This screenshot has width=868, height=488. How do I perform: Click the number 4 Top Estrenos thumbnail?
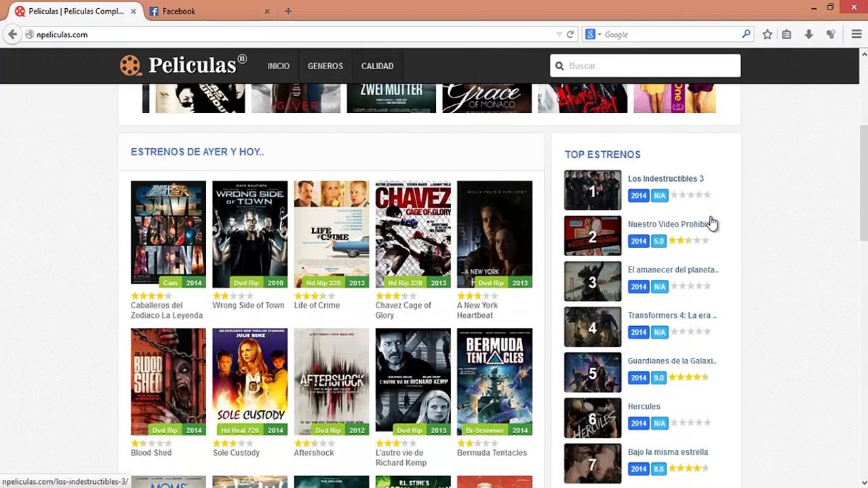(593, 327)
